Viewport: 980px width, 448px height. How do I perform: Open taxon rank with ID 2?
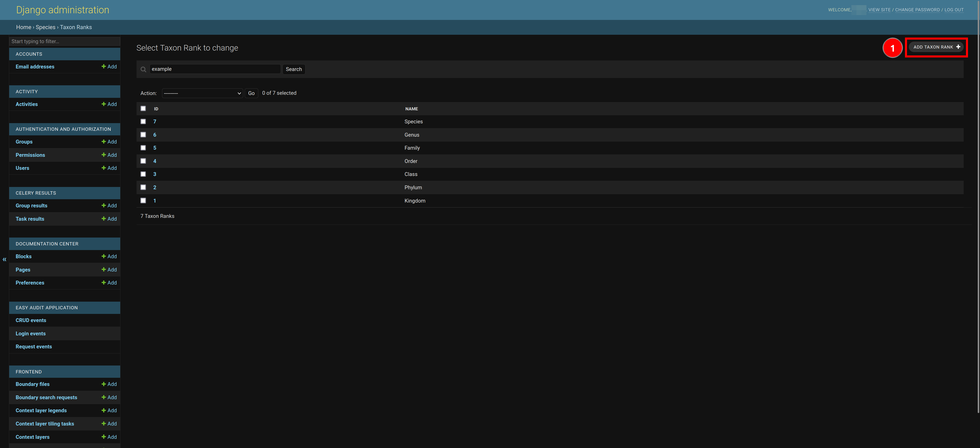point(154,188)
